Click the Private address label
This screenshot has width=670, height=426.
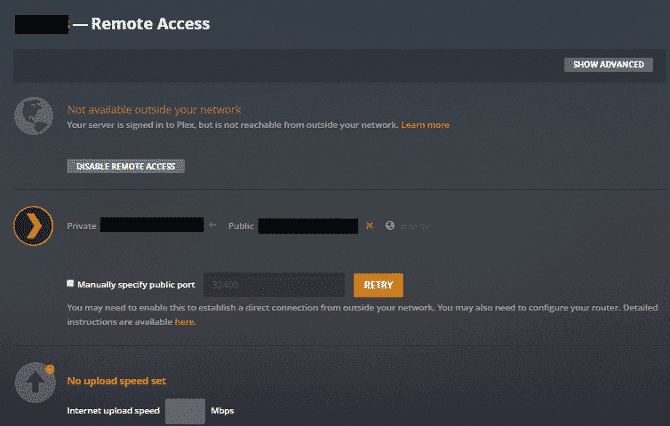[82, 226]
